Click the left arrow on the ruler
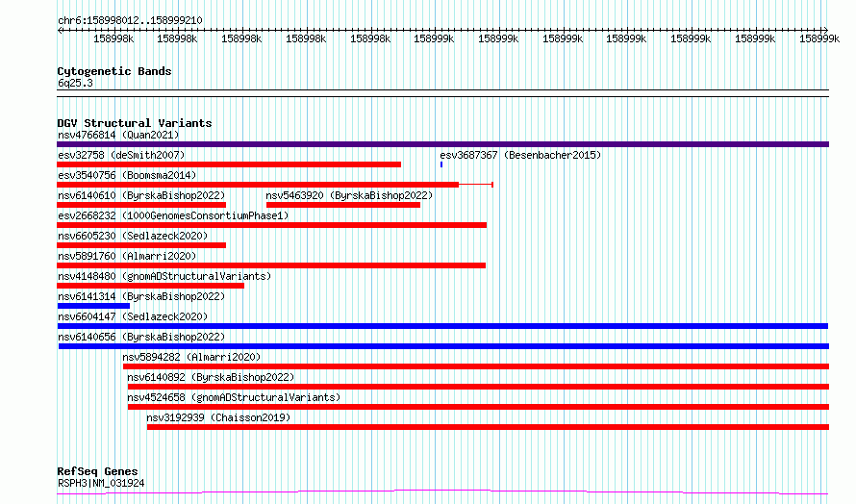 pyautogui.click(x=60, y=31)
